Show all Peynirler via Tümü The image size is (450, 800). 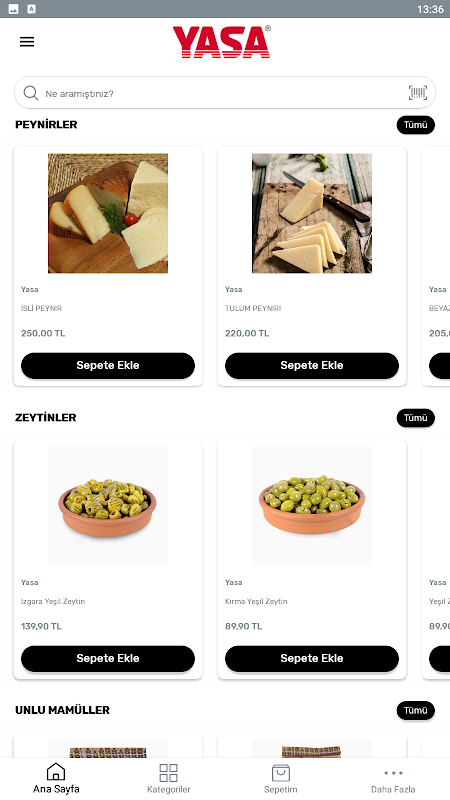[x=416, y=125]
